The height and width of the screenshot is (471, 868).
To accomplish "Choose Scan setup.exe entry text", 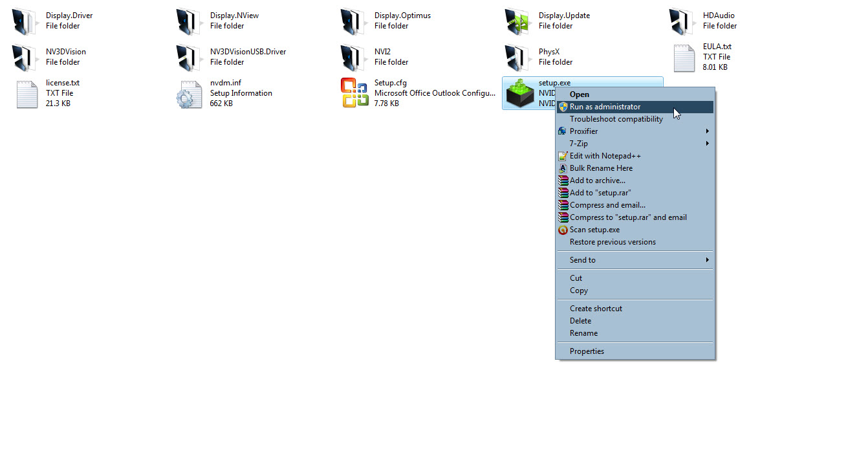I will click(x=594, y=230).
